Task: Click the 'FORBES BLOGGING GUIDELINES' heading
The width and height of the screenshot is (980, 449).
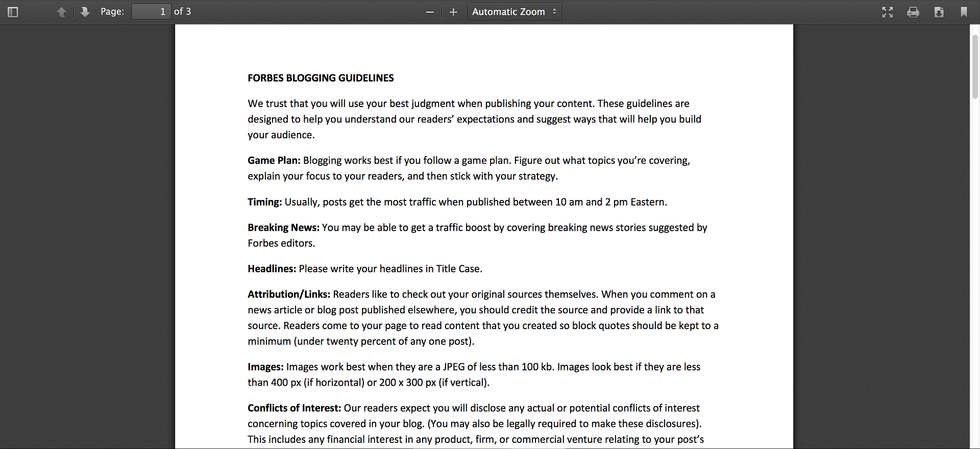Action: point(321,78)
